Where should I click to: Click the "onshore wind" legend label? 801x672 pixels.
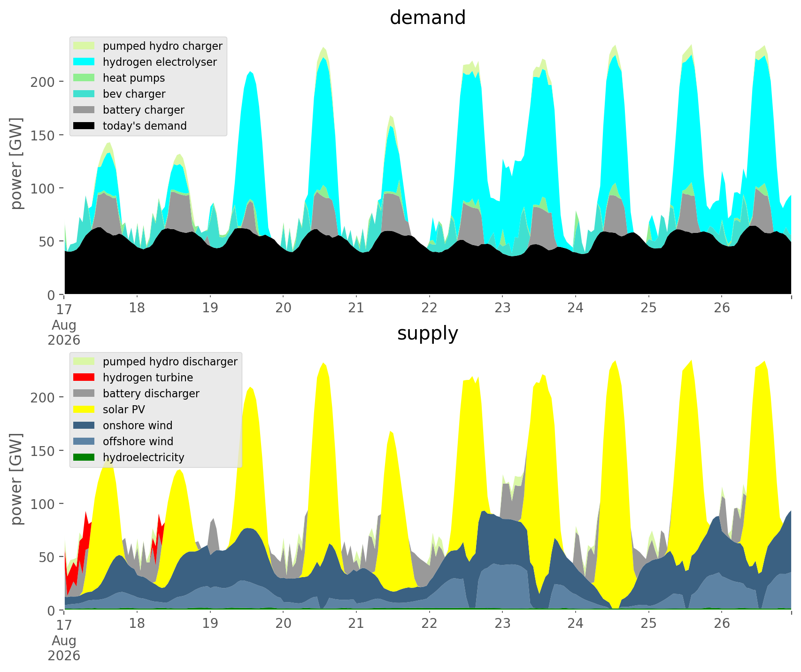pos(138,425)
